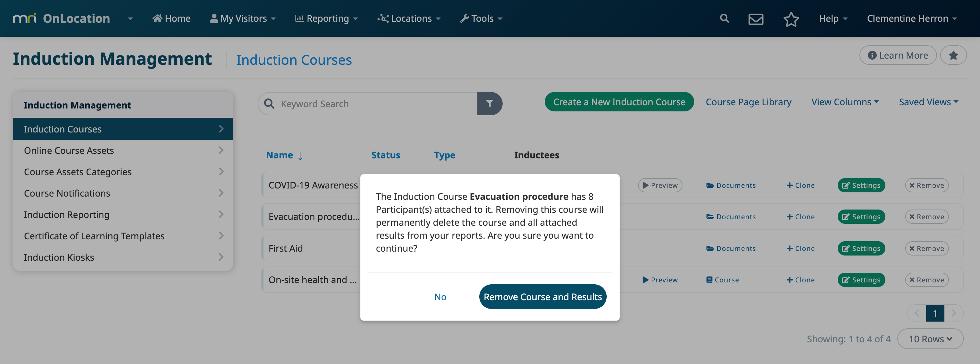Open the Reporting menu
The image size is (980, 364).
pyautogui.click(x=326, y=18)
